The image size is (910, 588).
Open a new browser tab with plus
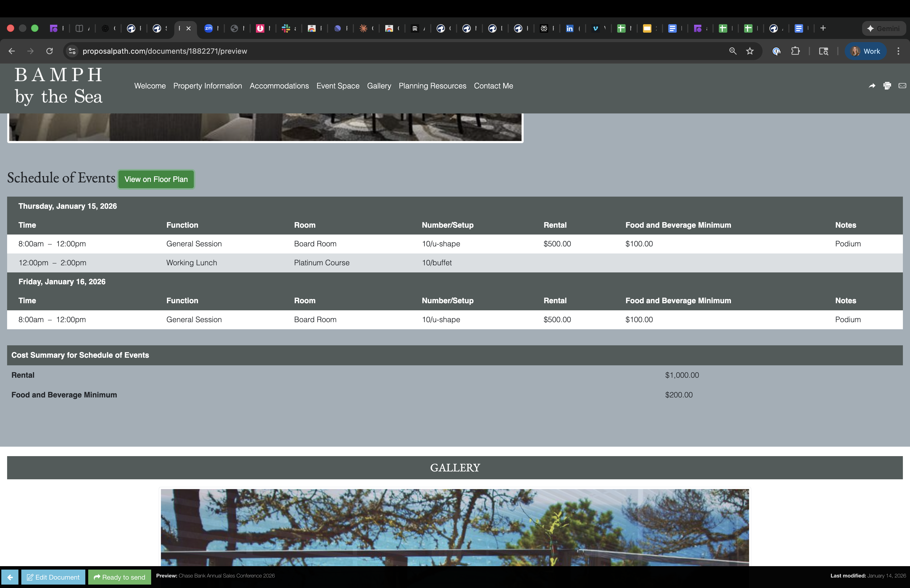click(x=823, y=28)
